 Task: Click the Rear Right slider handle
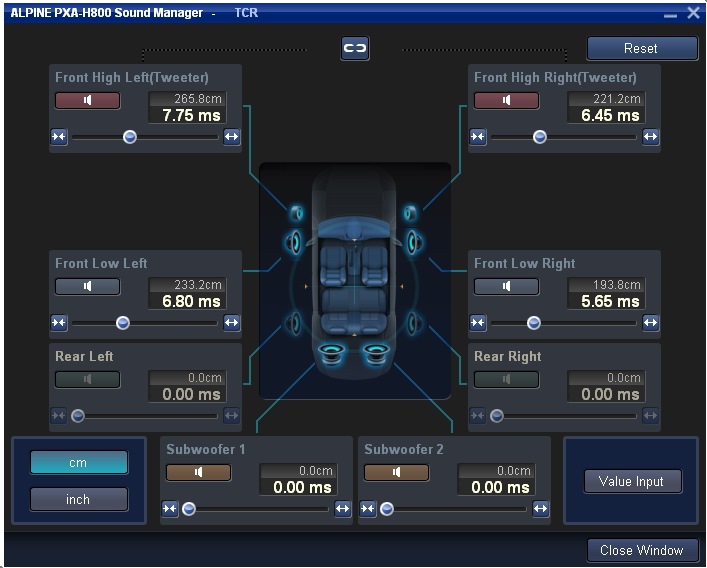click(x=497, y=416)
